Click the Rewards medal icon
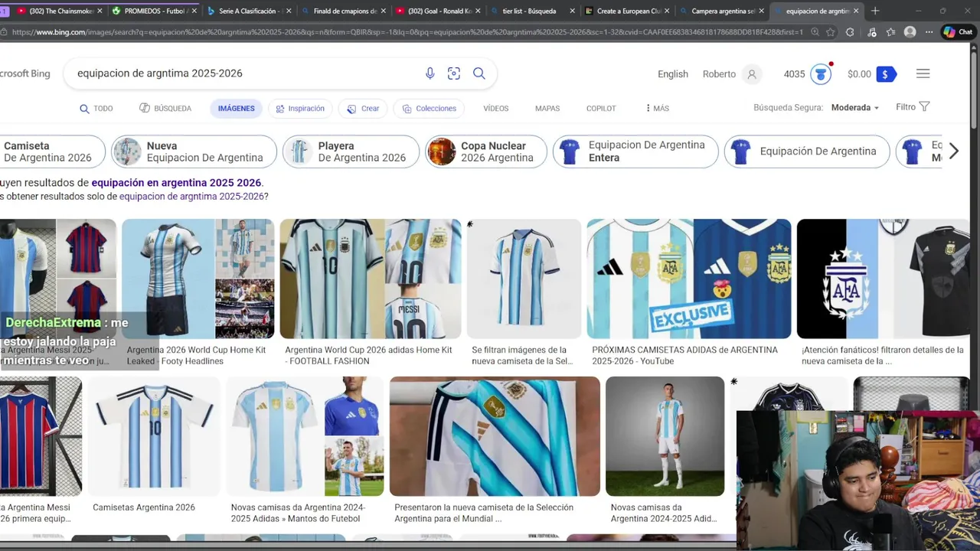980x551 pixels. (821, 74)
